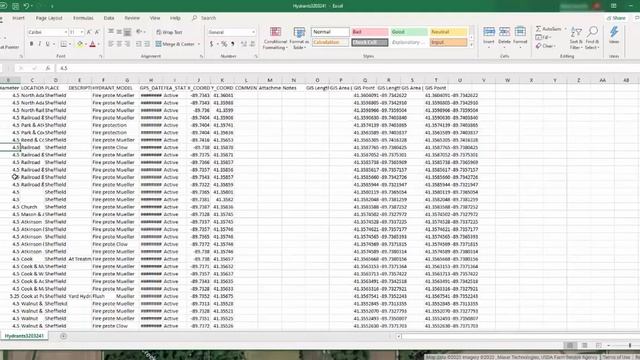Open Font dialog launcher icon

(100, 56)
